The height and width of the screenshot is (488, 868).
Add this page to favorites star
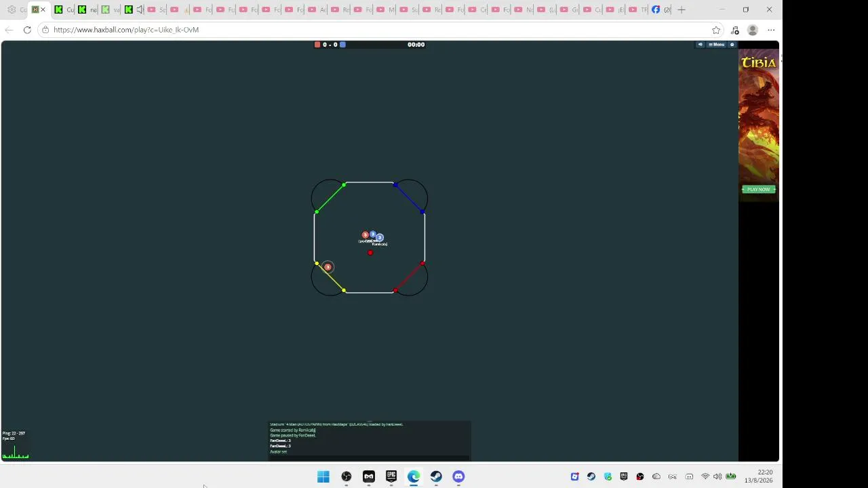[716, 30]
